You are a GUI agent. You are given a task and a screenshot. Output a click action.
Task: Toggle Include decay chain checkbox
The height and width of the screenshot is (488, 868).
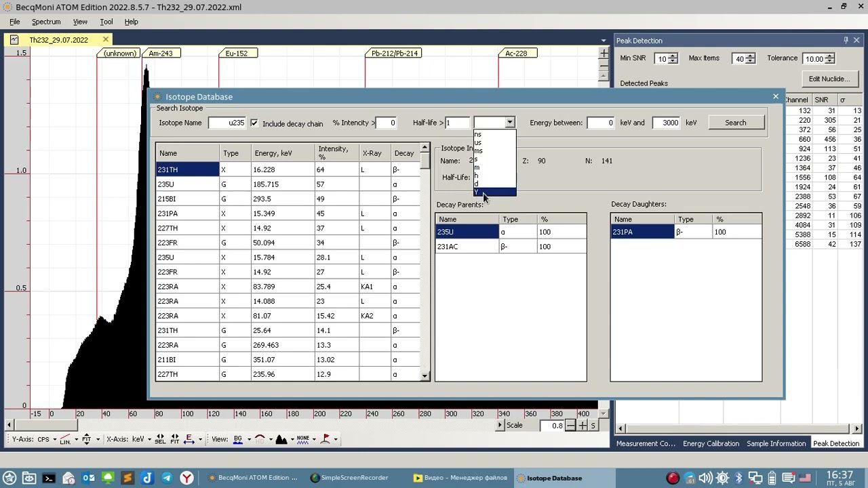click(254, 123)
